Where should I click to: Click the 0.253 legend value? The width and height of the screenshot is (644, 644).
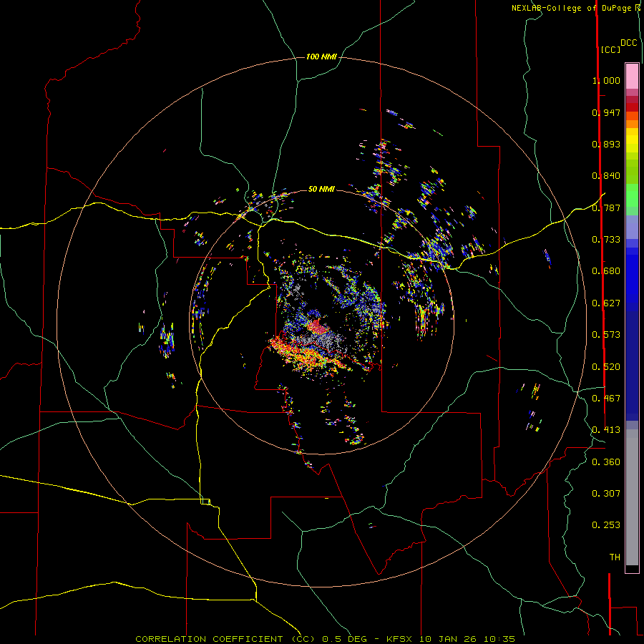coord(606,525)
